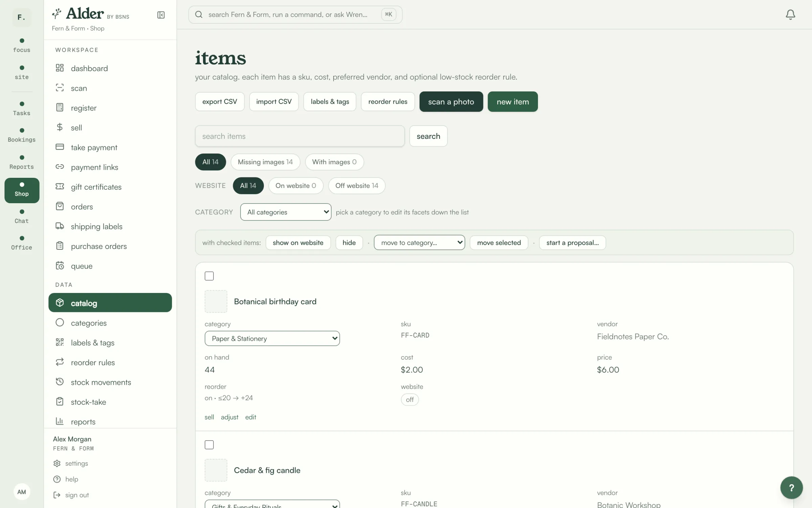The image size is (812, 508).
Task: Focus the global search command bar
Action: pyautogui.click(x=295, y=15)
